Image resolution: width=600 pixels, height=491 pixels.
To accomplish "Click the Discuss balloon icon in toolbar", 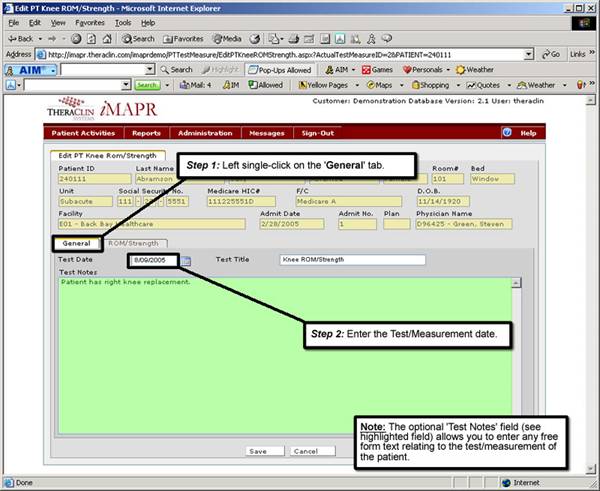I will [387, 38].
